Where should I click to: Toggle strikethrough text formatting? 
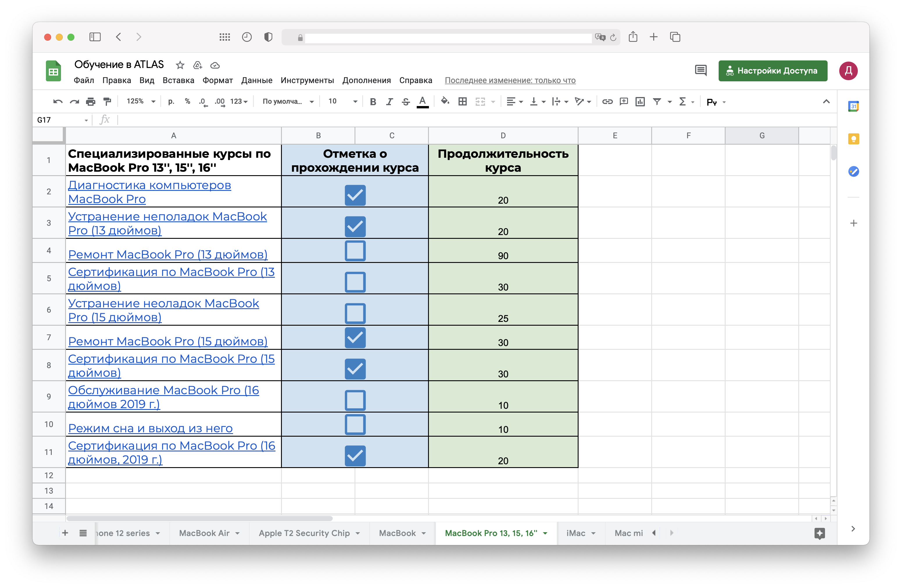(405, 102)
